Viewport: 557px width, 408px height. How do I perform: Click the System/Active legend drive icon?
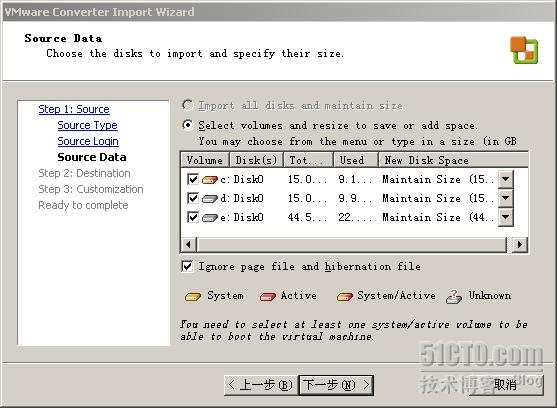tap(345, 297)
